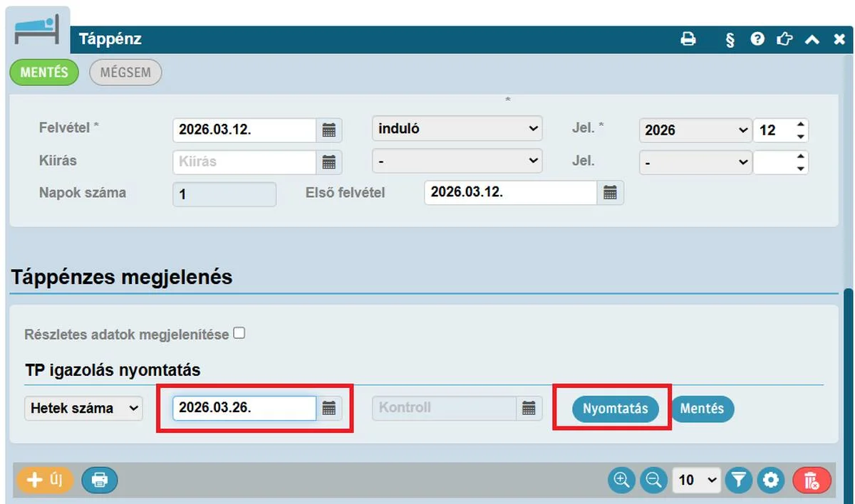Click the printer icon in the Táppénz header
The height and width of the screenshot is (504, 855).
pos(688,39)
